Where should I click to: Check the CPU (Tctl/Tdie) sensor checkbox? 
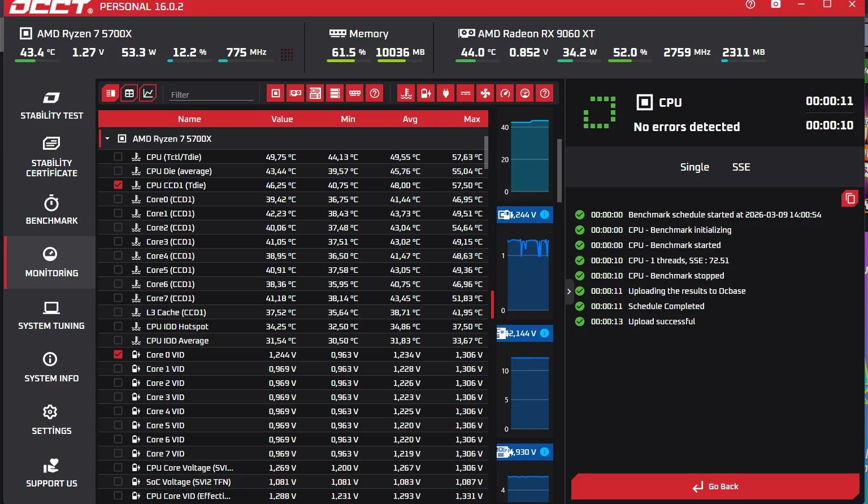[118, 157]
